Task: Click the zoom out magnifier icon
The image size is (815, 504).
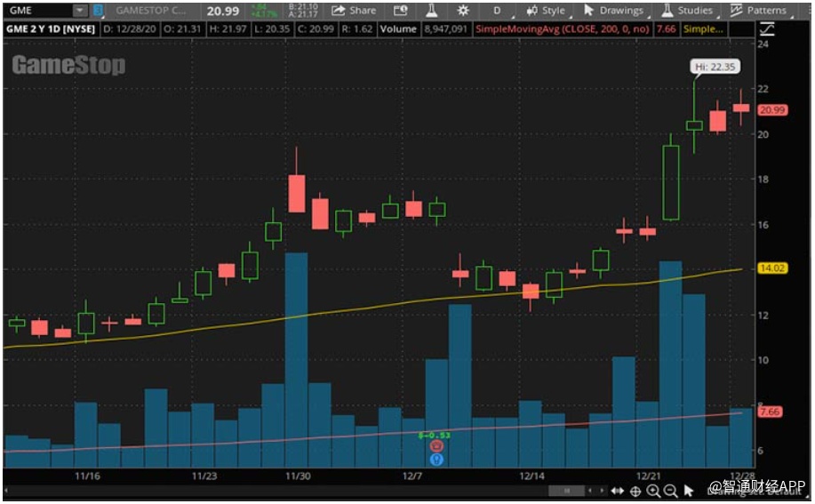Action: pos(671,491)
